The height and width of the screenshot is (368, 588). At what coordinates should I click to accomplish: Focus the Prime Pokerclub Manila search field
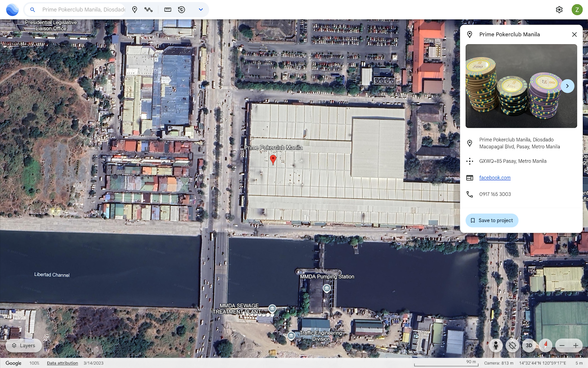pos(83,10)
